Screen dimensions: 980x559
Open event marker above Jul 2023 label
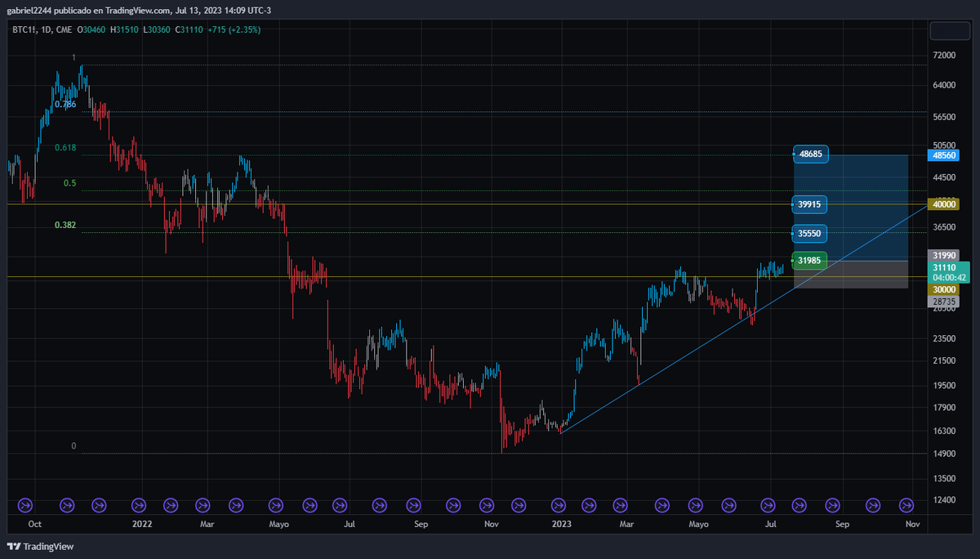tap(768, 505)
